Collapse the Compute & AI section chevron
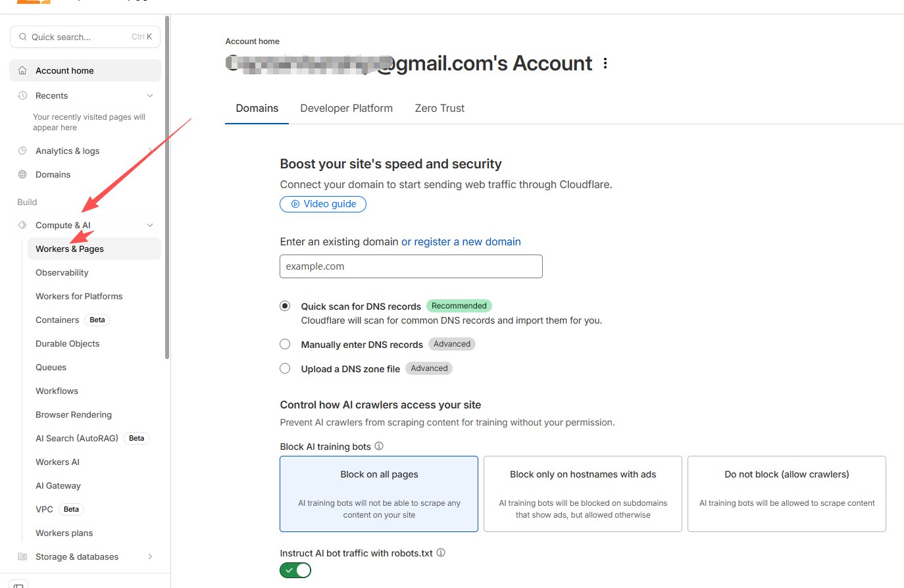 click(x=150, y=225)
